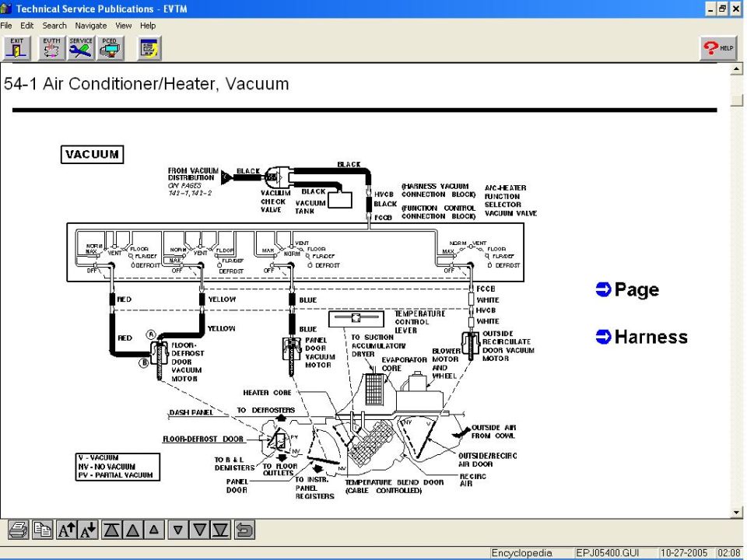Viewport: 747px width, 560px height.
Task: Open the Help menu
Action: [148, 26]
